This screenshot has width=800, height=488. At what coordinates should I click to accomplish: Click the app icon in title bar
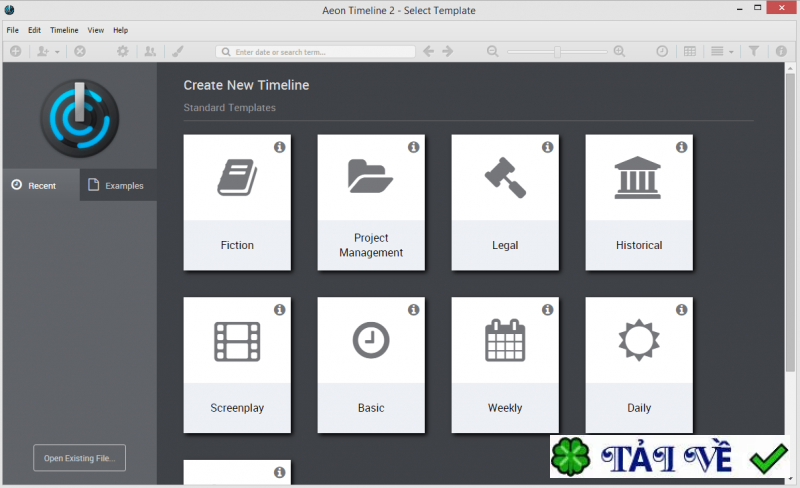[x=9, y=10]
